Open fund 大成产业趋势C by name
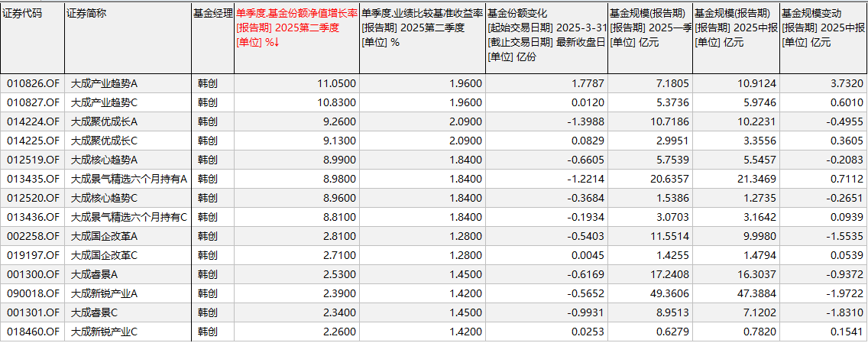The width and height of the screenshot is (868, 343). click(104, 102)
